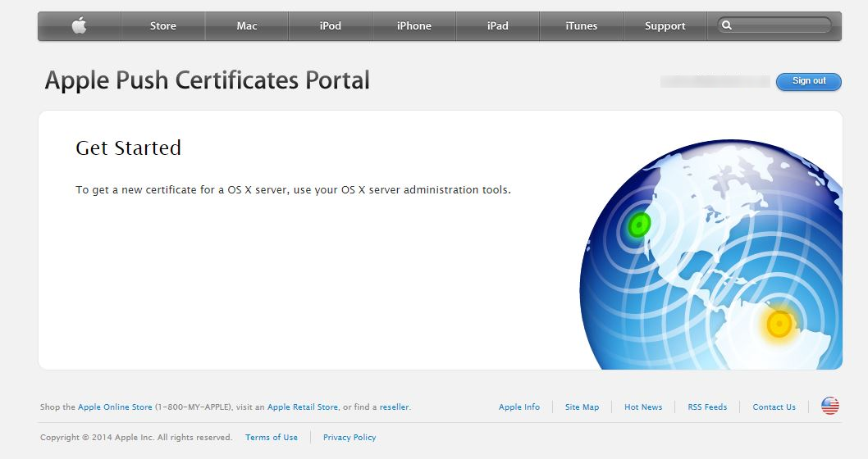Open the Apple Info footer link
868x459 pixels.
point(519,407)
